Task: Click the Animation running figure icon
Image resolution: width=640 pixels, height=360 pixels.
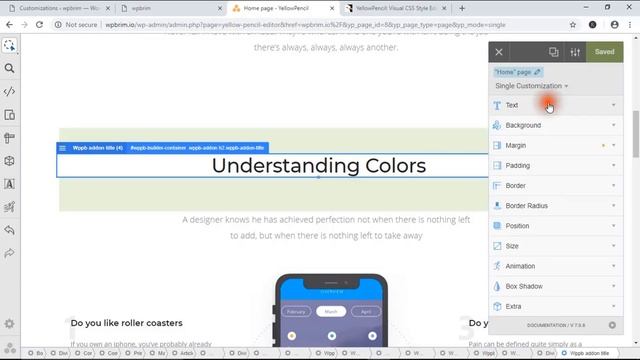Action: coord(497,266)
